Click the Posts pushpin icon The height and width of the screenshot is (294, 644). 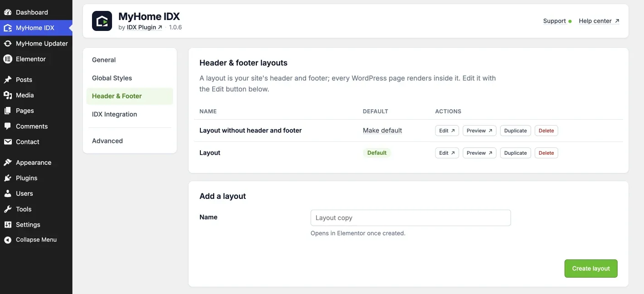click(8, 80)
